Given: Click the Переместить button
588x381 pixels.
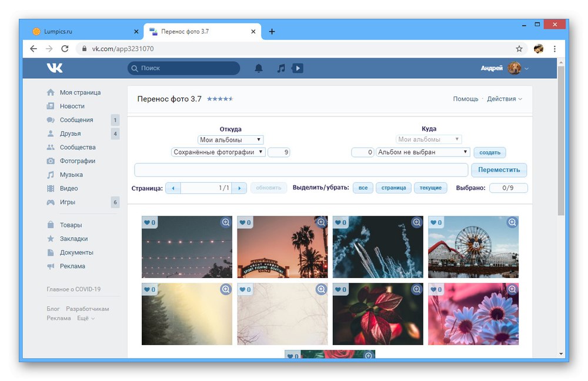Looking at the screenshot, I should 499,169.
